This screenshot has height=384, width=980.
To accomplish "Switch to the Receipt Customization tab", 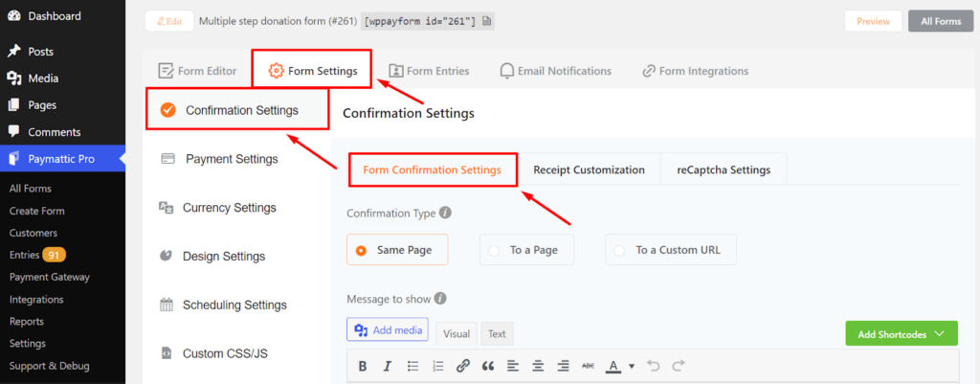I will coord(589,169).
